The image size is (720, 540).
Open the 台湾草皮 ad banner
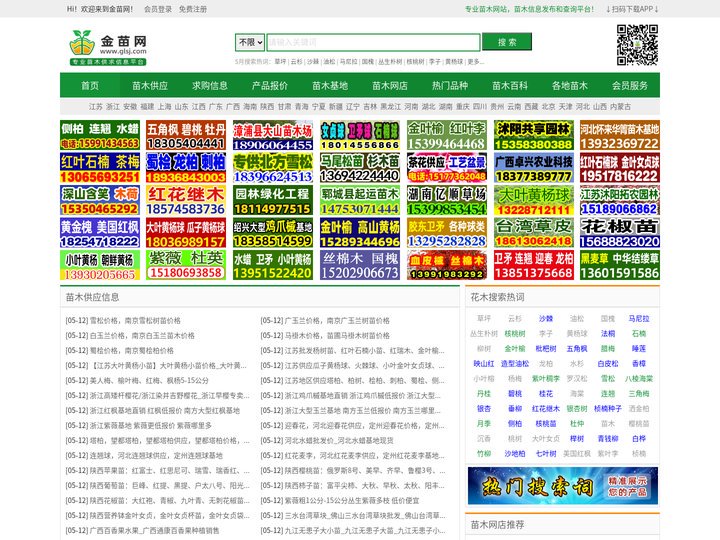[534, 233]
